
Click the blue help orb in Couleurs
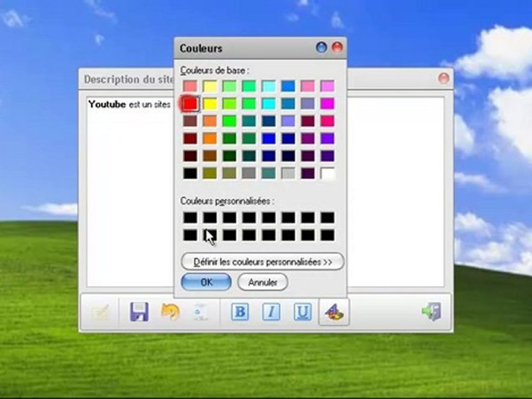321,47
